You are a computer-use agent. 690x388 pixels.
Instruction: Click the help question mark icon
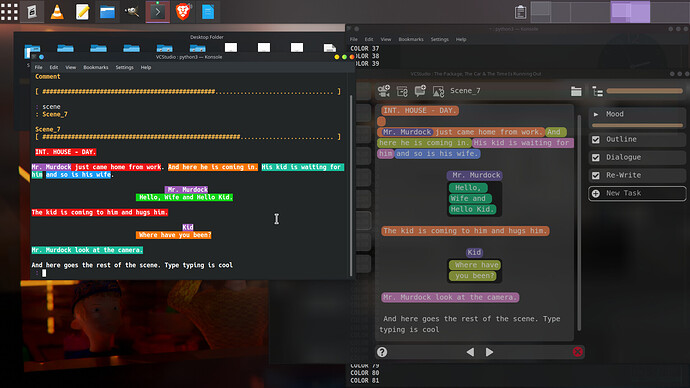[382, 352]
